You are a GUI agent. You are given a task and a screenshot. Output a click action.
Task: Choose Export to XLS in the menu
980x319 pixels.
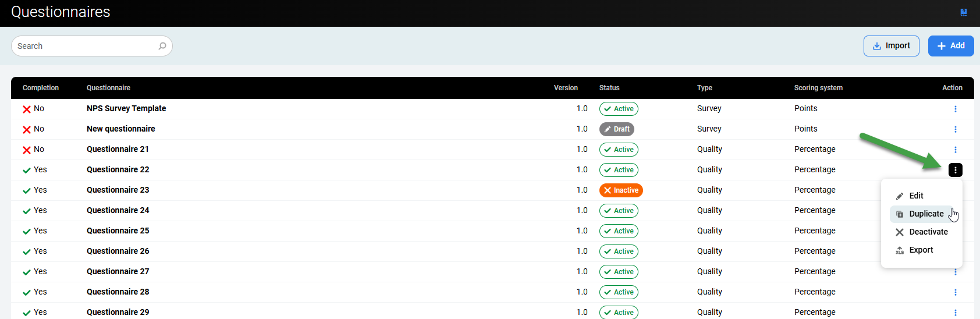921,250
